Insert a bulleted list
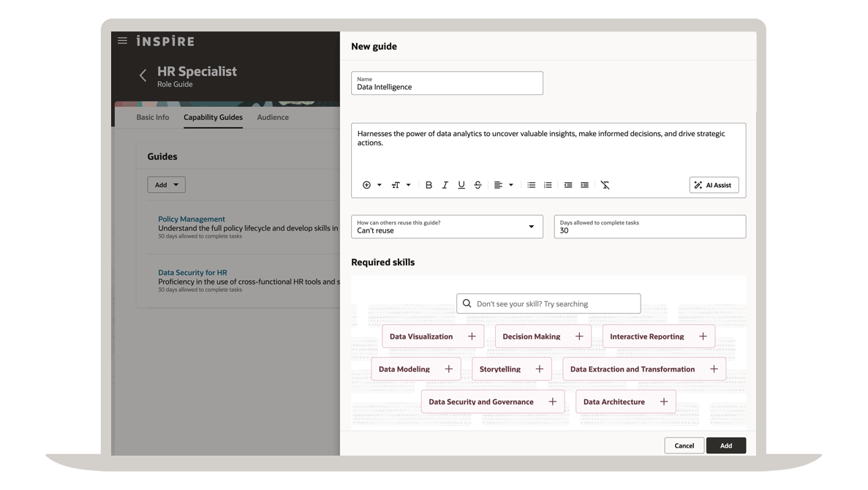Screen dimensions: 868x490 [532, 185]
